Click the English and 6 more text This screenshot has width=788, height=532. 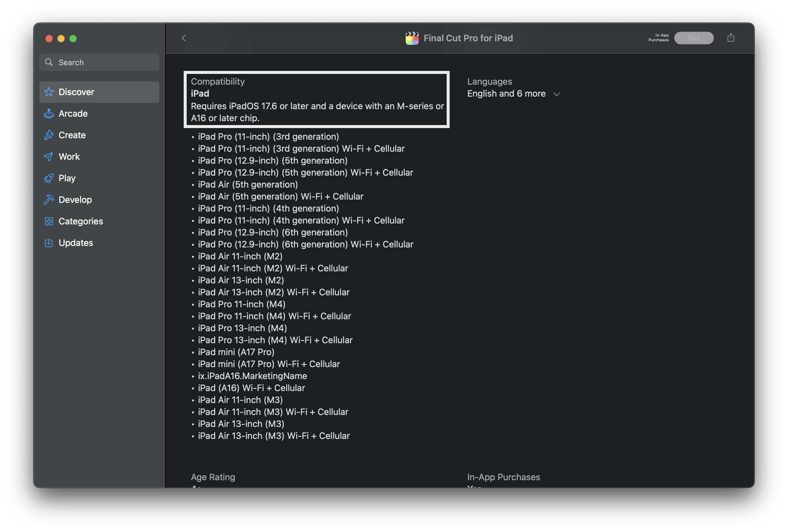coord(506,94)
